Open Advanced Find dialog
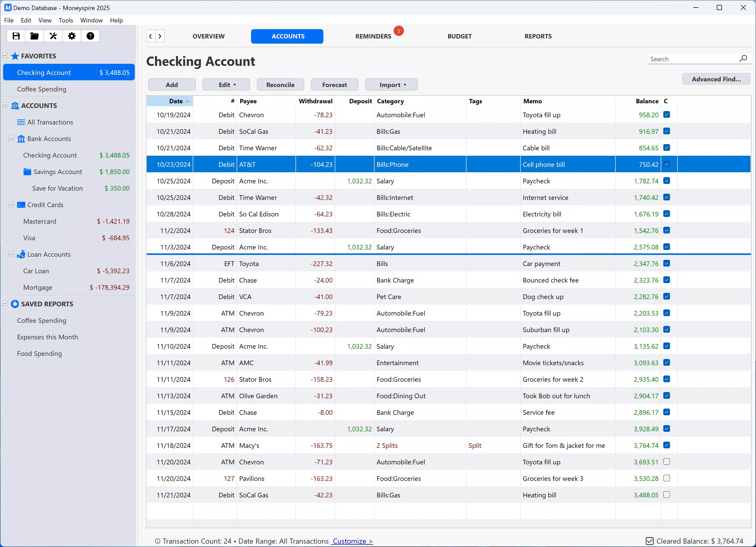This screenshot has width=756, height=547. [x=716, y=79]
